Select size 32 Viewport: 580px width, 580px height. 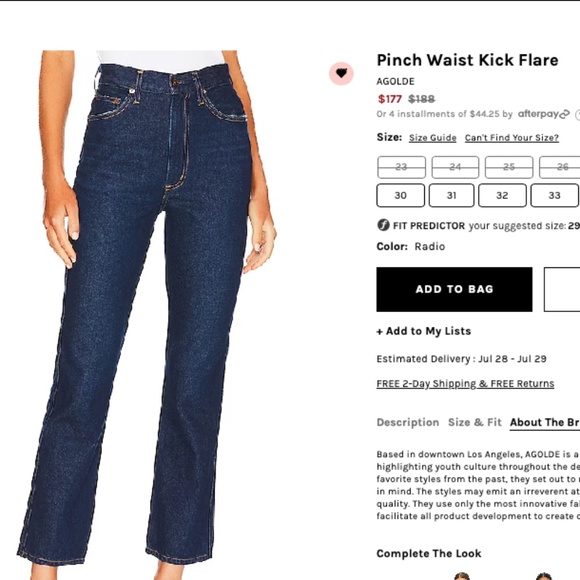502,195
